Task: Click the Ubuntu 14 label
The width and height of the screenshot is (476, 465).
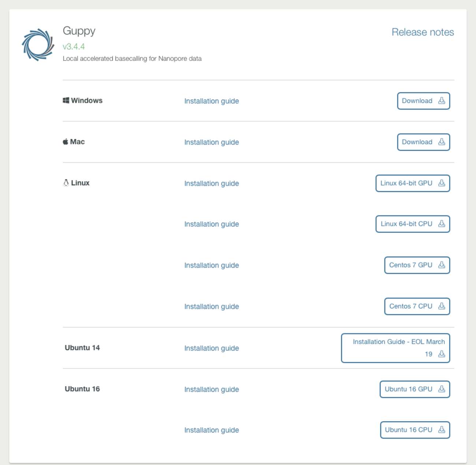Action: tap(82, 348)
